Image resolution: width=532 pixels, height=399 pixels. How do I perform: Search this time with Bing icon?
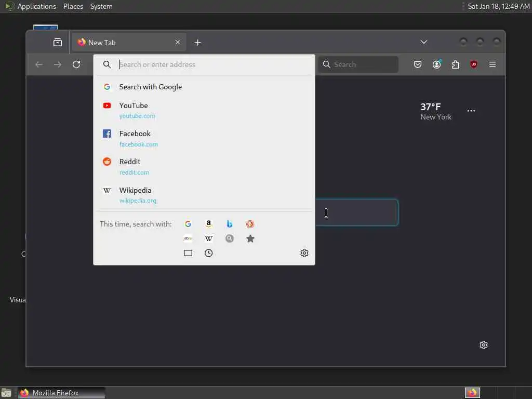229,224
